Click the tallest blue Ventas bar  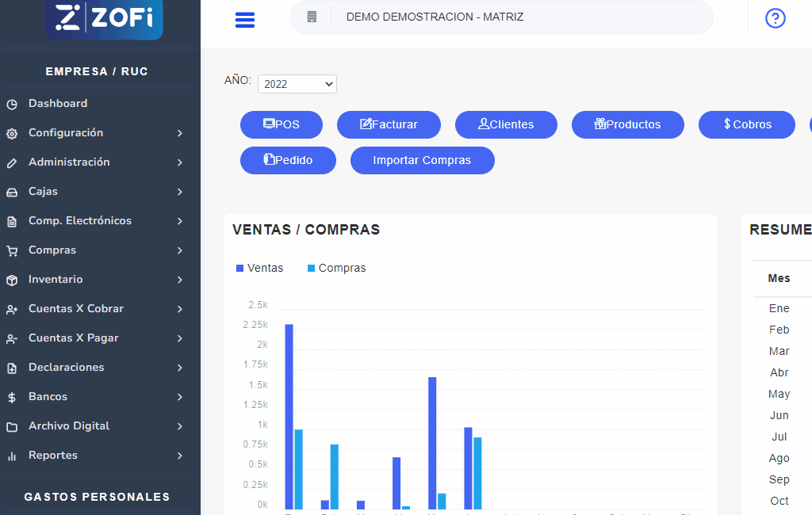point(289,416)
